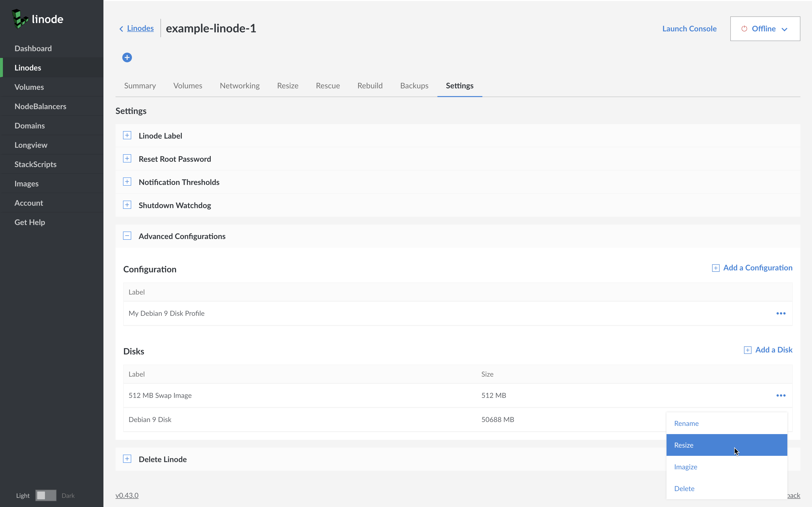Click the plus icon beside Add a Disk

[x=747, y=350]
